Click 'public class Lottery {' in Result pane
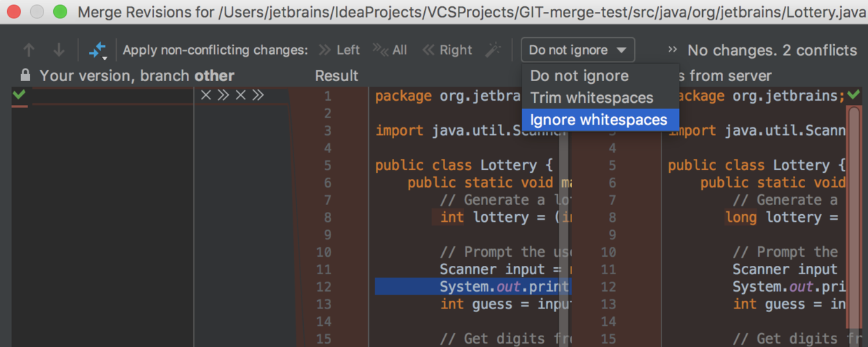The height and width of the screenshot is (347, 868). point(465,165)
